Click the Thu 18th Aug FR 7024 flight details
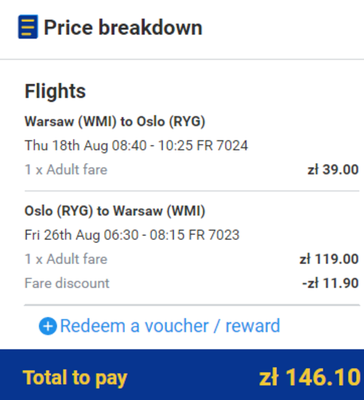The width and height of the screenshot is (364, 400). 136,146
